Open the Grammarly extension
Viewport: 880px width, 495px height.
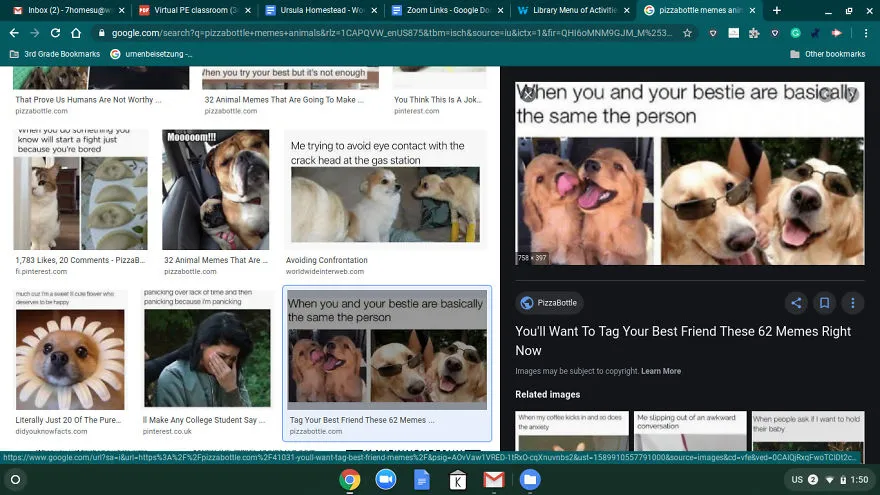pos(795,33)
